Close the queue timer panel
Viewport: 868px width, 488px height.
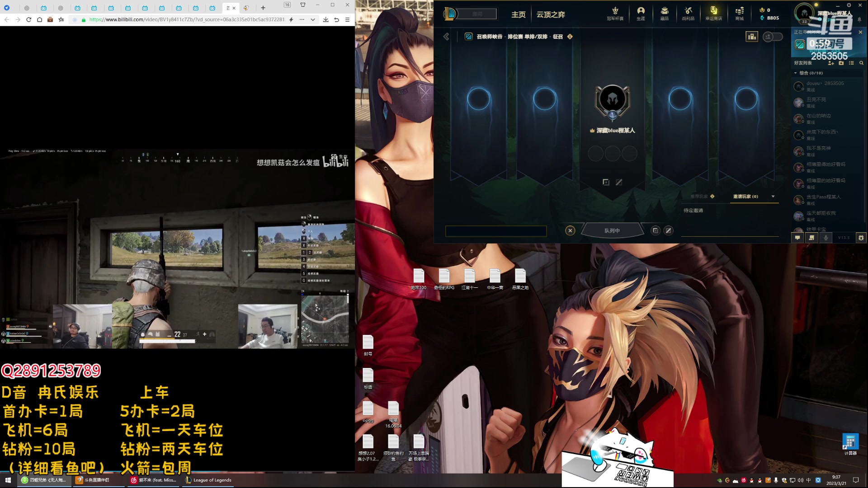(860, 32)
